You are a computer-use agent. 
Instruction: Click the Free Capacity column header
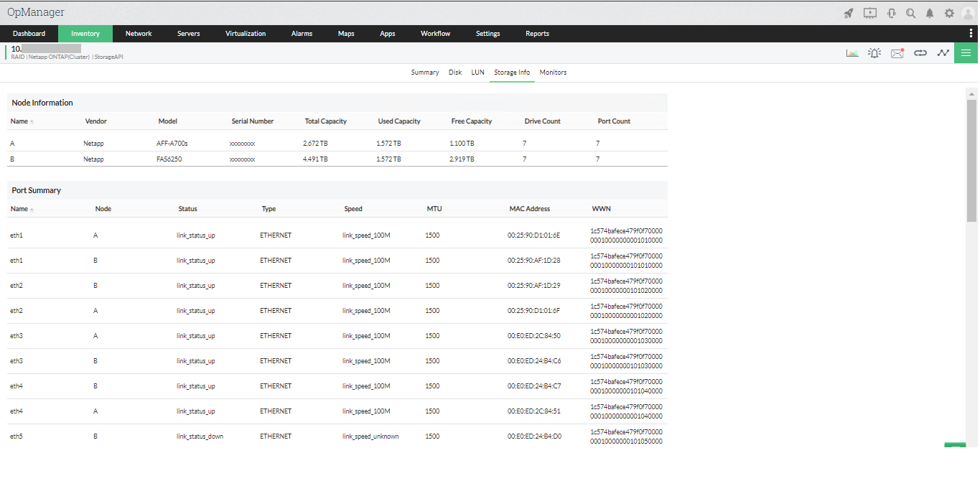[472, 121]
